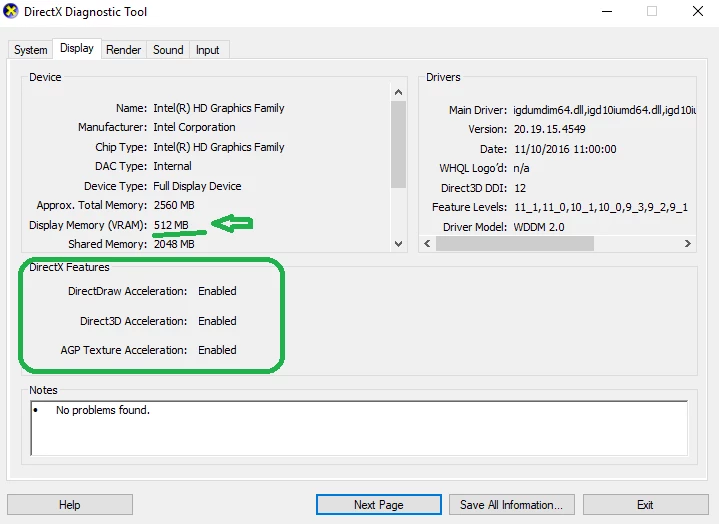Click Device panel vertical scrollbar thumb
Image resolution: width=719 pixels, height=524 pixels.
(398, 144)
